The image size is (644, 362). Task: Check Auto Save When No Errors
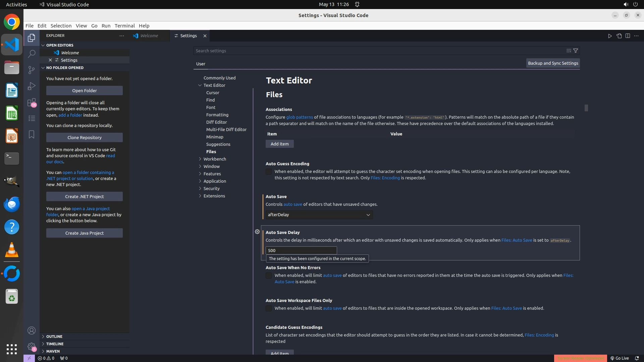(269, 276)
